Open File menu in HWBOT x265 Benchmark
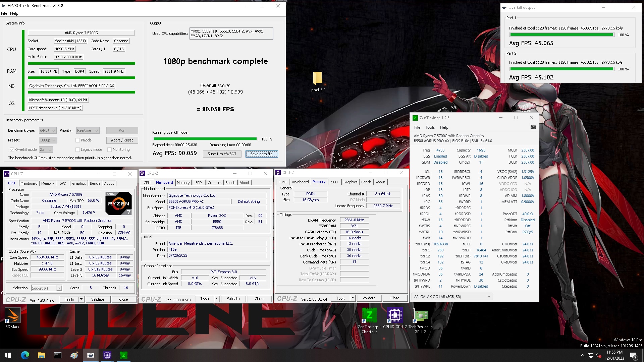The width and height of the screenshot is (644, 362). [x=4, y=13]
